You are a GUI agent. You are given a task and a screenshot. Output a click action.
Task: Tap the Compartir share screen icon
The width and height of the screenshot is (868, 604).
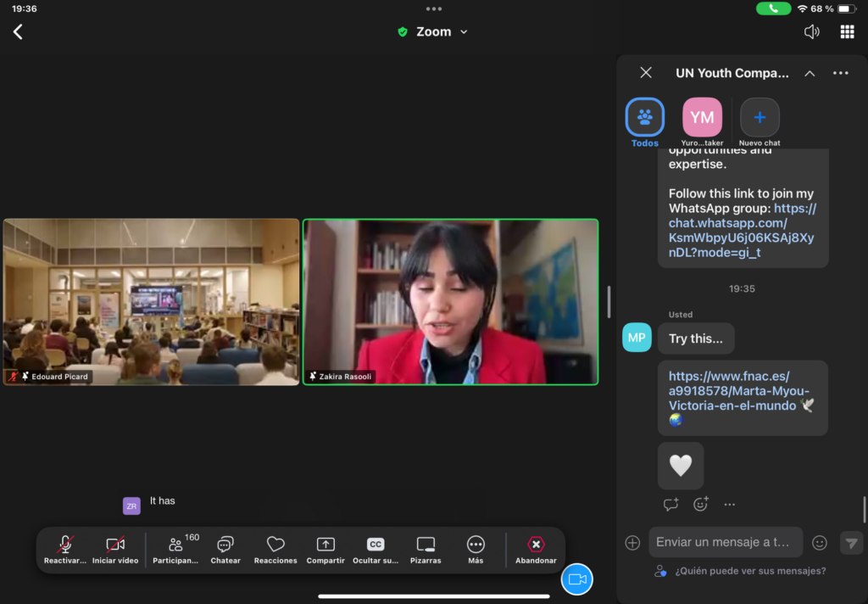point(325,549)
